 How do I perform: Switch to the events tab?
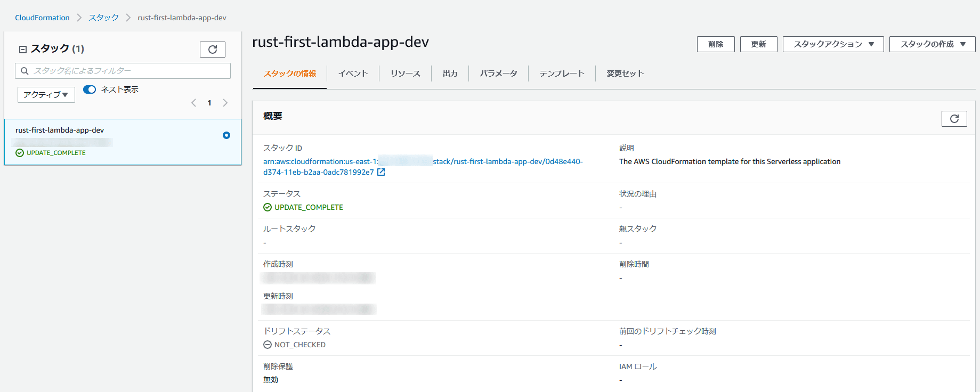pyautogui.click(x=353, y=73)
